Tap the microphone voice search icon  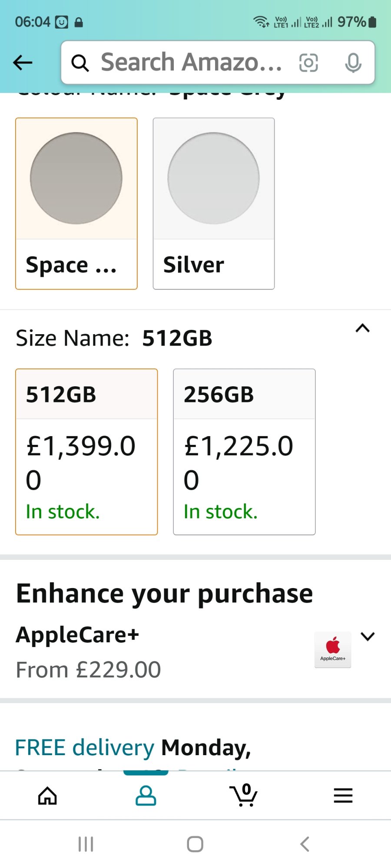[x=353, y=63]
